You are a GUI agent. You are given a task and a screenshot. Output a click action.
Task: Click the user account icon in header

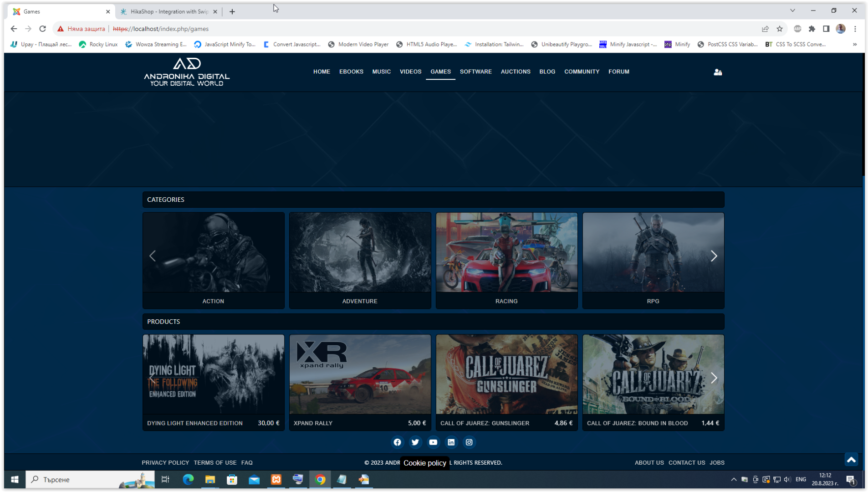[x=718, y=72]
